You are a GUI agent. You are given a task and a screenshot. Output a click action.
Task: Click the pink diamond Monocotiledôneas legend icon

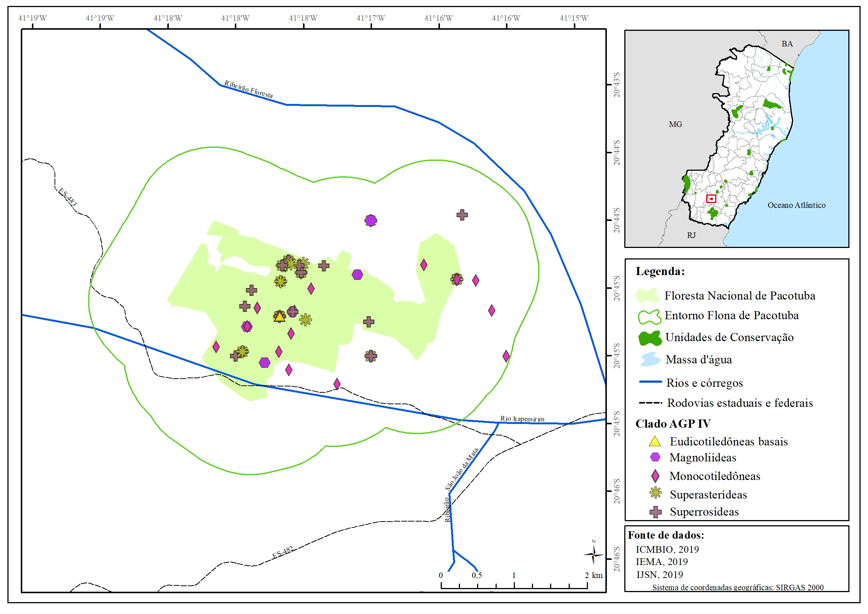click(655, 476)
